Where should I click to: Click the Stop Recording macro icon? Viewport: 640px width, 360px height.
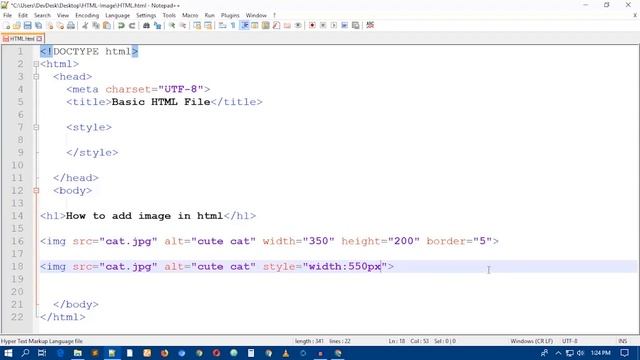323,26
